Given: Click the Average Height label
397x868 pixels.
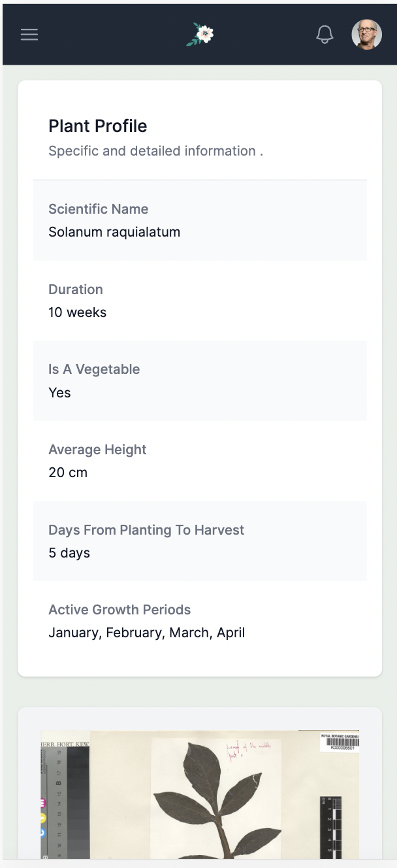Looking at the screenshot, I should (97, 450).
